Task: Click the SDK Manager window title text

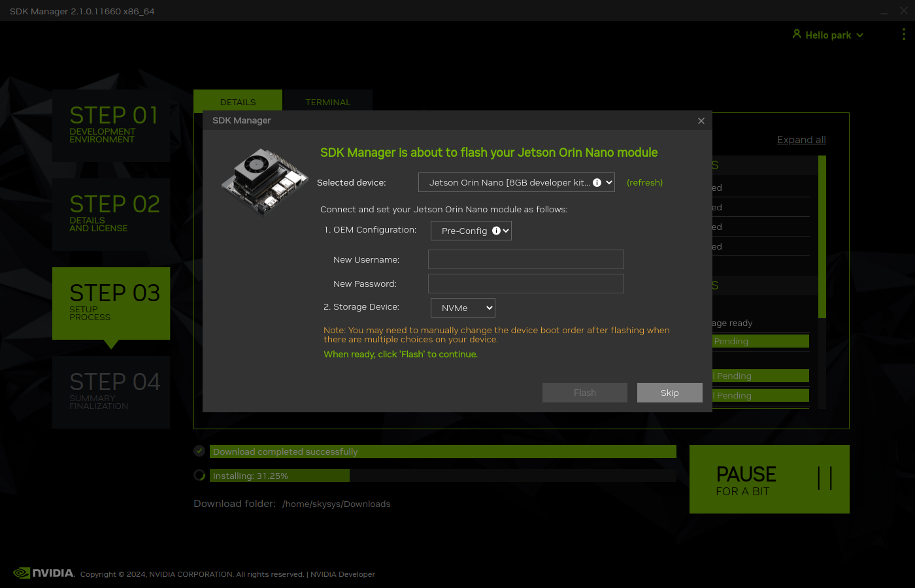Action: (x=82, y=11)
